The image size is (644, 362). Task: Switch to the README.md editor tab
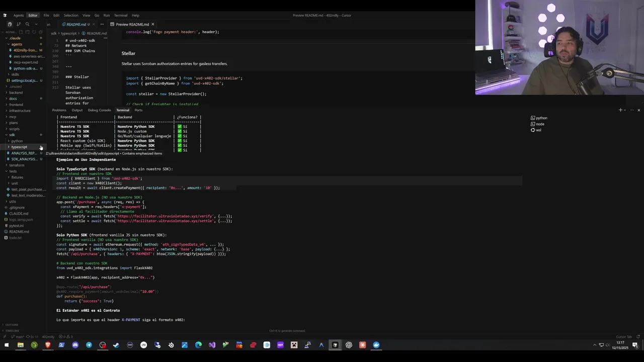(x=76, y=24)
